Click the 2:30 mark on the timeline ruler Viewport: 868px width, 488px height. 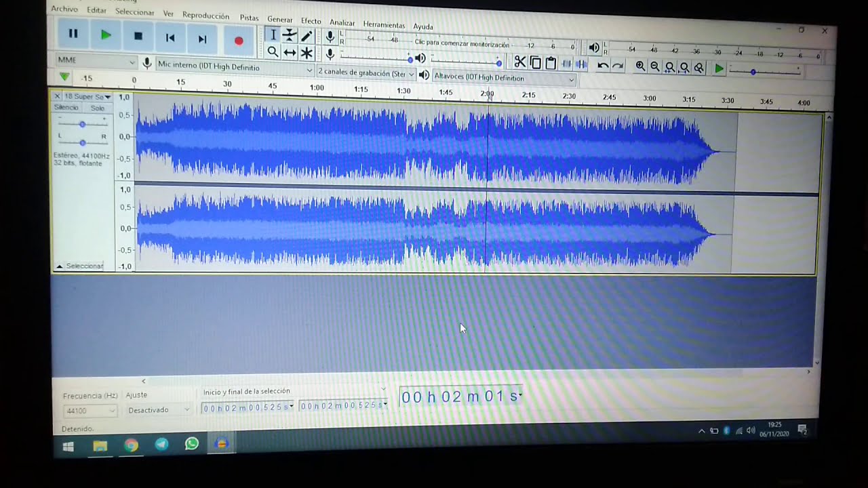click(x=568, y=96)
